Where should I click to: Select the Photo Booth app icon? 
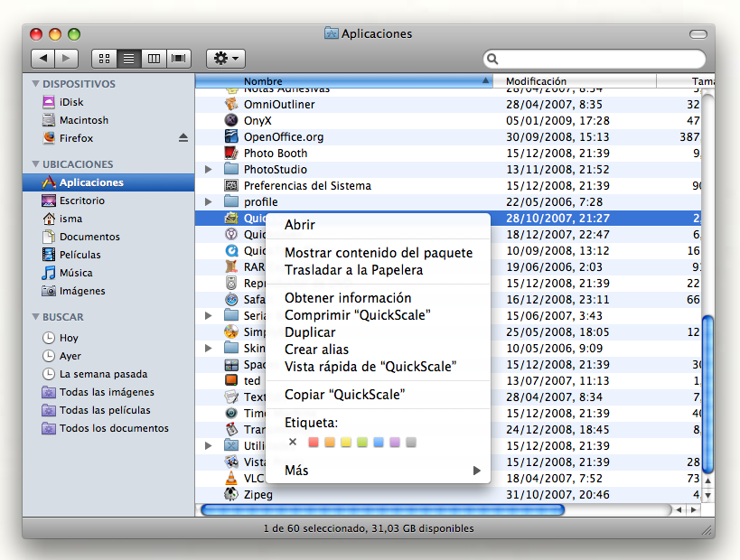pyautogui.click(x=231, y=153)
